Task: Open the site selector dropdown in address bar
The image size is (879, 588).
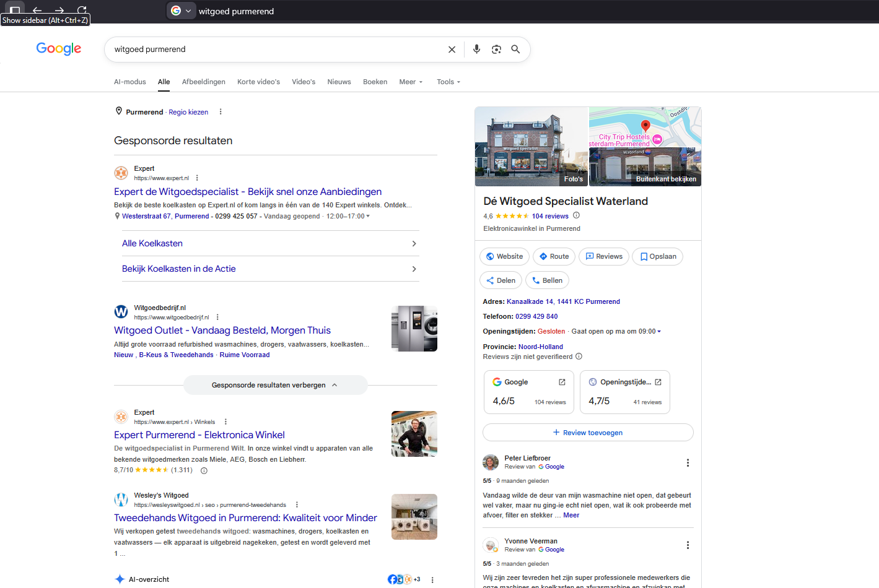Action: 181,11
